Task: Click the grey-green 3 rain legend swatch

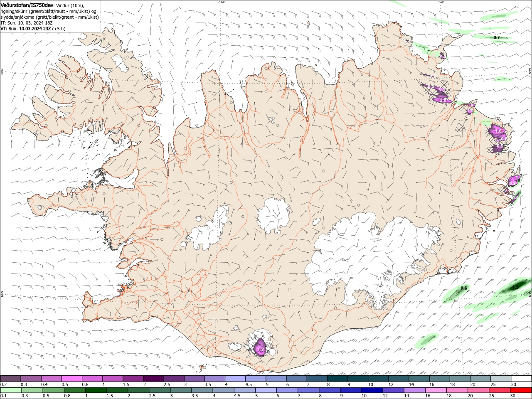Action: pos(181,390)
